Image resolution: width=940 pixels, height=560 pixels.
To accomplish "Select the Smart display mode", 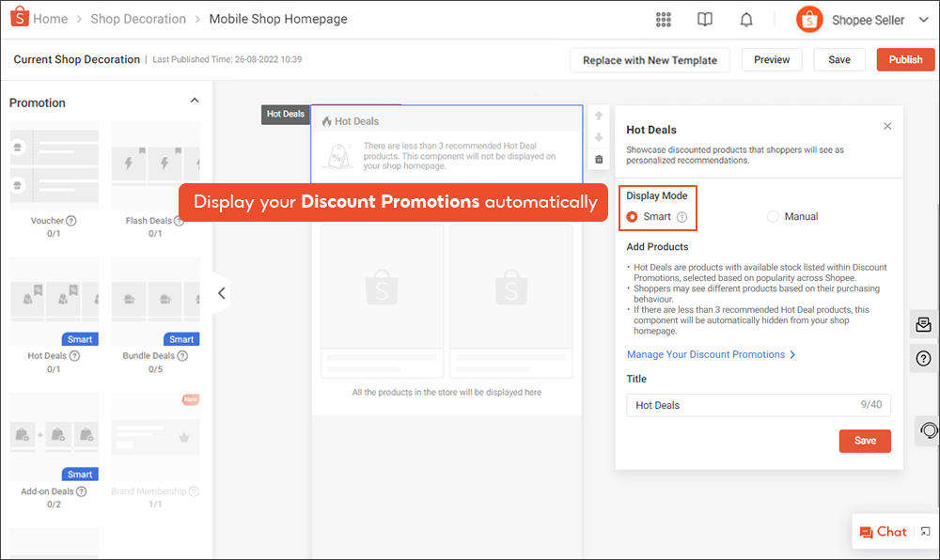I will tap(633, 217).
